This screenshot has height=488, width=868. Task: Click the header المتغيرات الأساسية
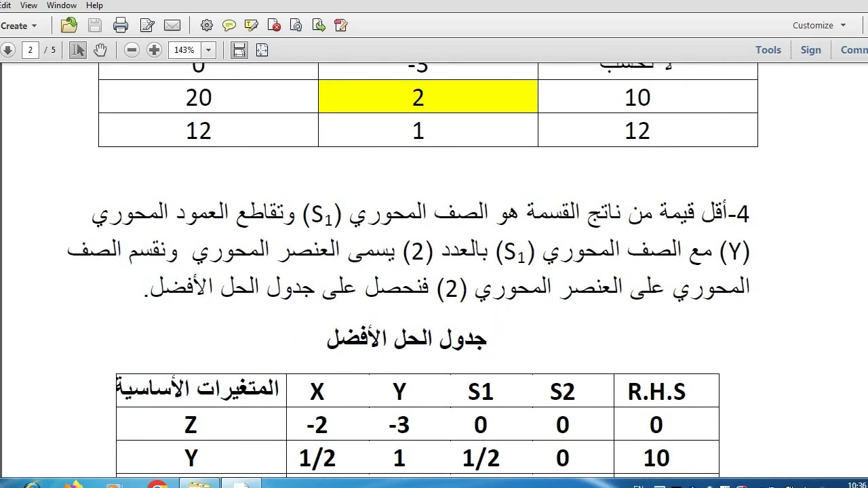pos(197,388)
